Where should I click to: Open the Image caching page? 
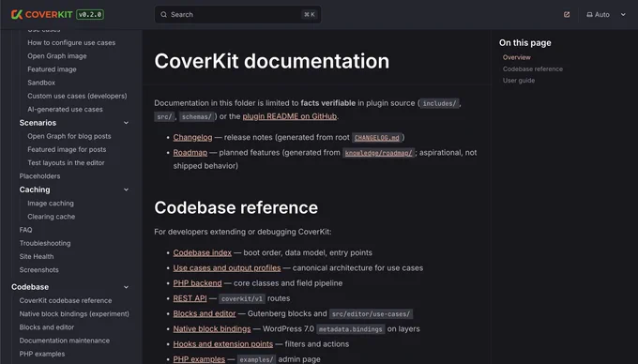(x=51, y=204)
